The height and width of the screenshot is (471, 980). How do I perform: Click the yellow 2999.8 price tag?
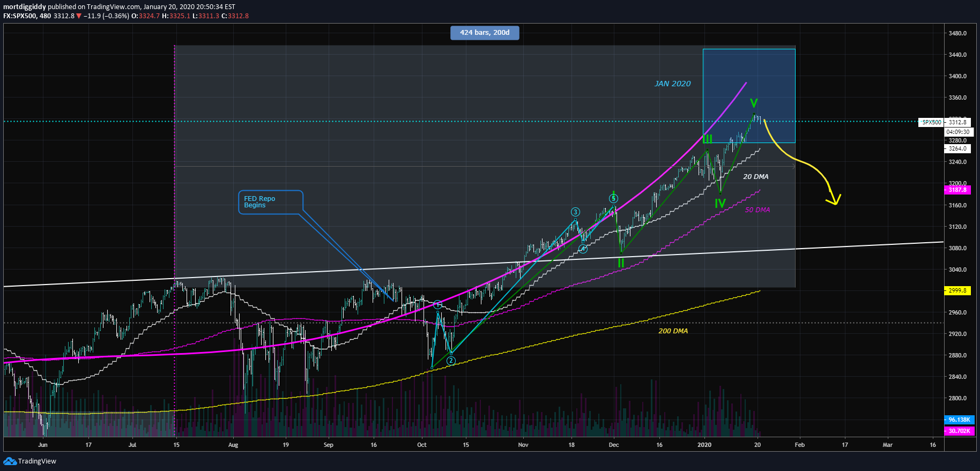tap(957, 290)
